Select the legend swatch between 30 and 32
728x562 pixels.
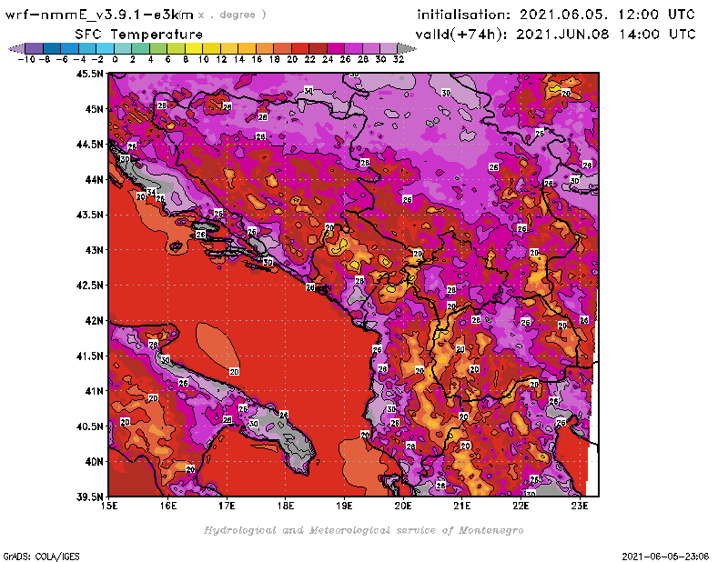coord(389,48)
